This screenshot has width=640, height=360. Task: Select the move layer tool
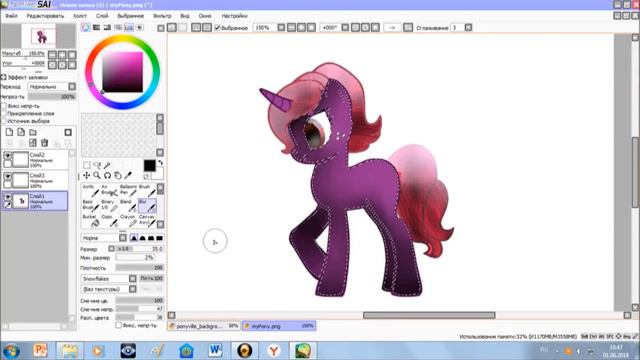[87, 176]
